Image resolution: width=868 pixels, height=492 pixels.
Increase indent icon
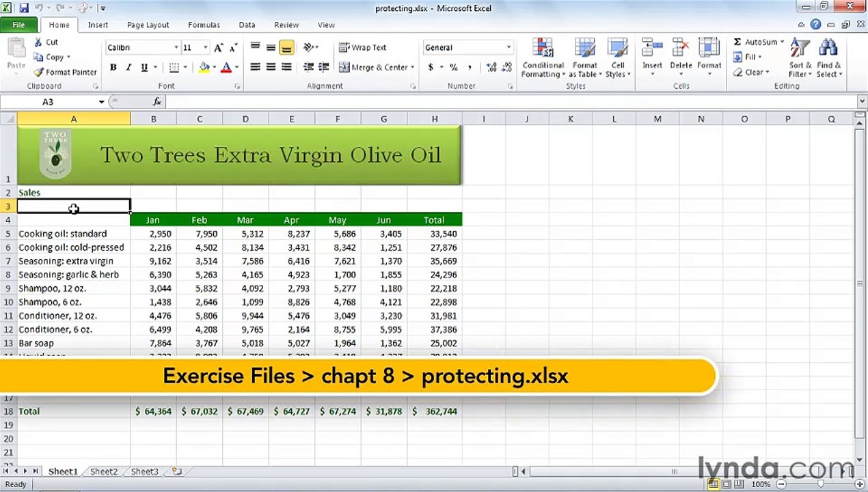pos(324,67)
